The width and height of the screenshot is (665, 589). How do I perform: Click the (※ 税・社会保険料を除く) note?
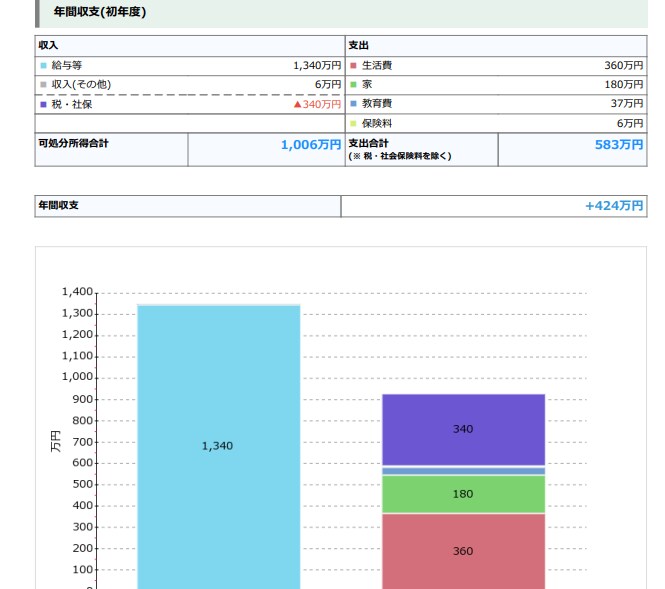pyautogui.click(x=400, y=156)
